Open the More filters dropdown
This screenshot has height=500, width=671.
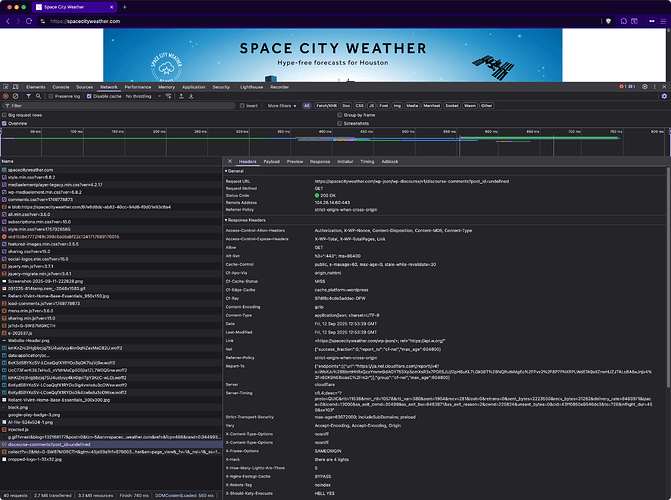point(282,106)
